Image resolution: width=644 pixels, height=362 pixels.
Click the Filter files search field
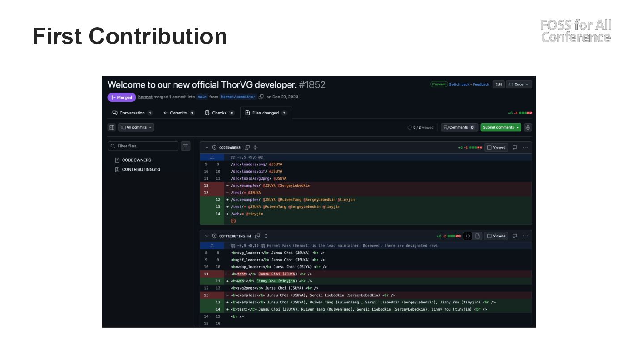click(143, 146)
